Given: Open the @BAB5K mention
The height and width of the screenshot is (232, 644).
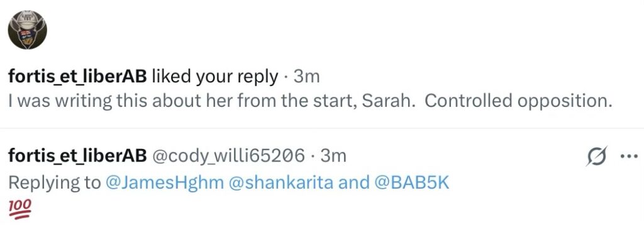Looking at the screenshot, I should click(x=412, y=183).
